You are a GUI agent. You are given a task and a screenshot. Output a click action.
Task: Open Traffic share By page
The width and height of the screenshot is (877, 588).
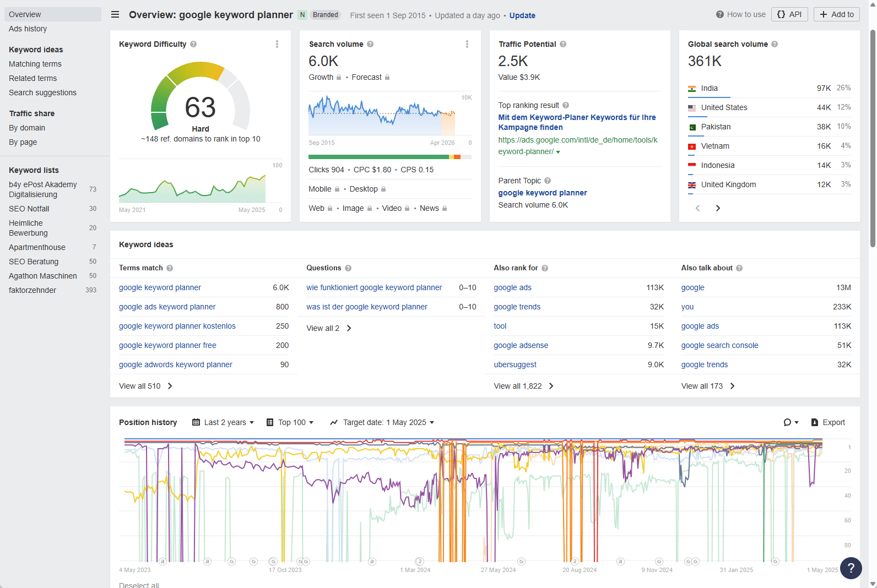pyautogui.click(x=23, y=142)
